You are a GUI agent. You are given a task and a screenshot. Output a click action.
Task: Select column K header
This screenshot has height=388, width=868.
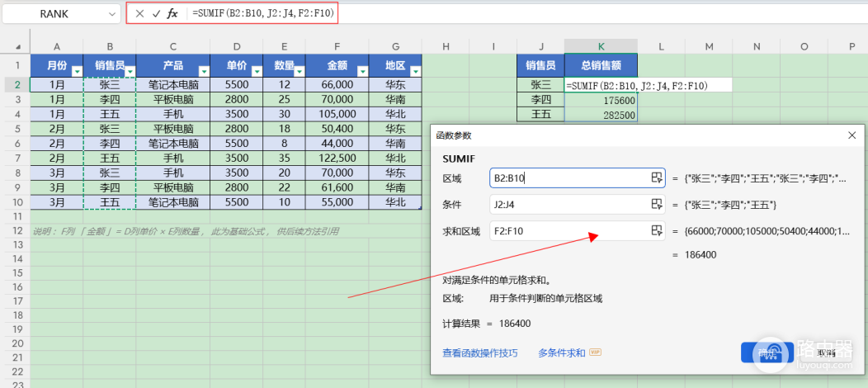coord(601,47)
